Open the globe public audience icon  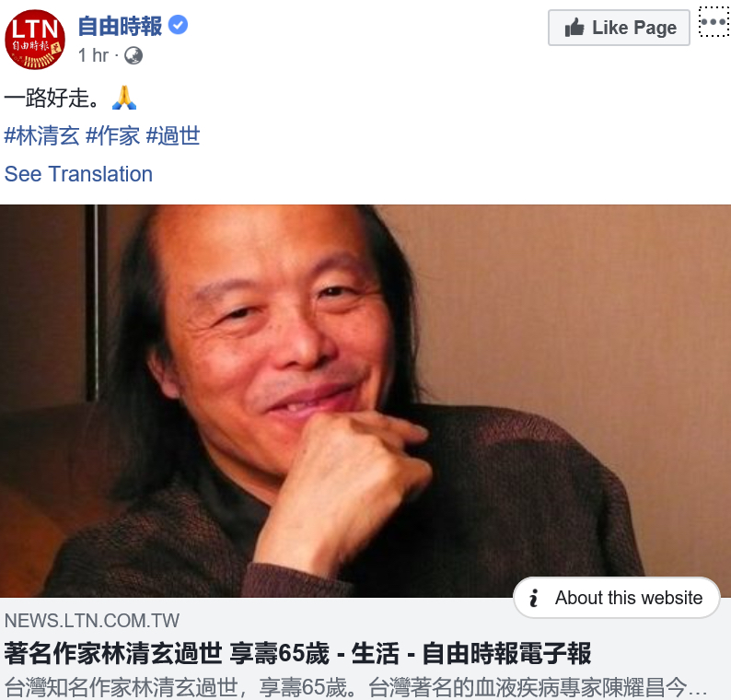click(133, 55)
